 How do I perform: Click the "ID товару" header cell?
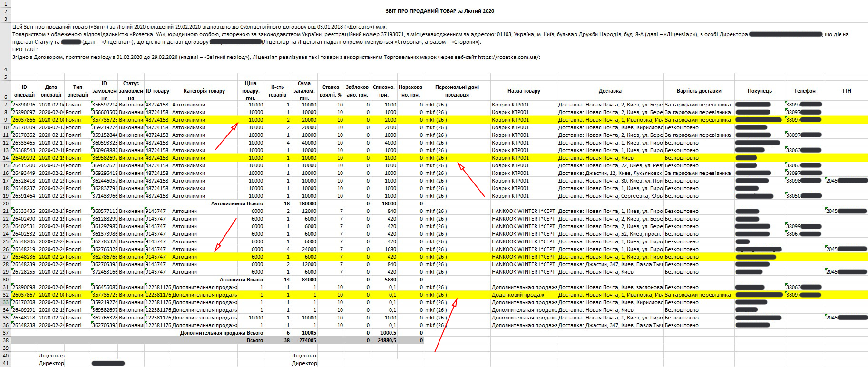(157, 91)
